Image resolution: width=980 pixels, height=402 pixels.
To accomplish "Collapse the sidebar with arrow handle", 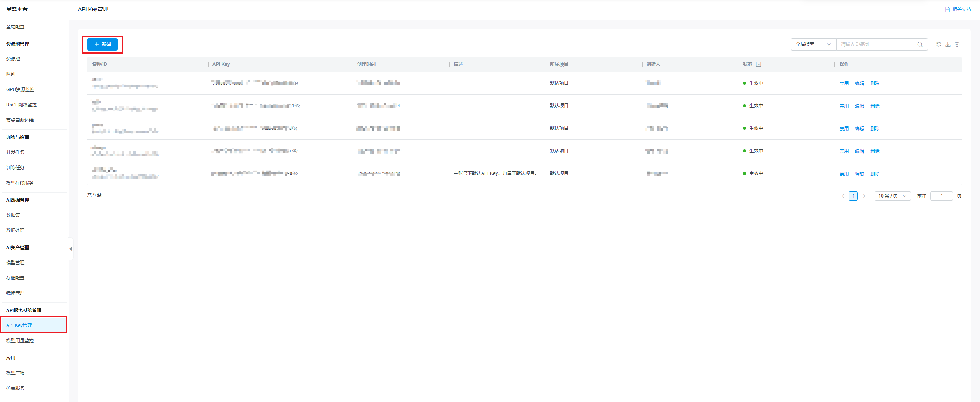I will pyautogui.click(x=70, y=249).
